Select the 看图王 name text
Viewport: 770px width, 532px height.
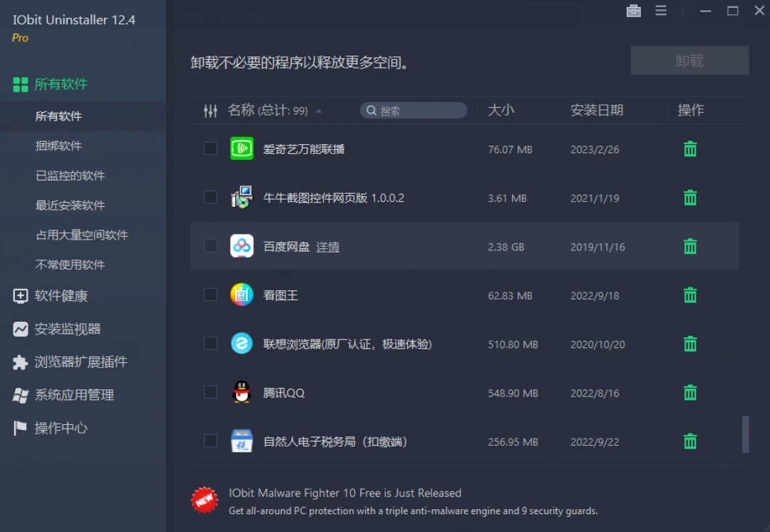pos(280,295)
